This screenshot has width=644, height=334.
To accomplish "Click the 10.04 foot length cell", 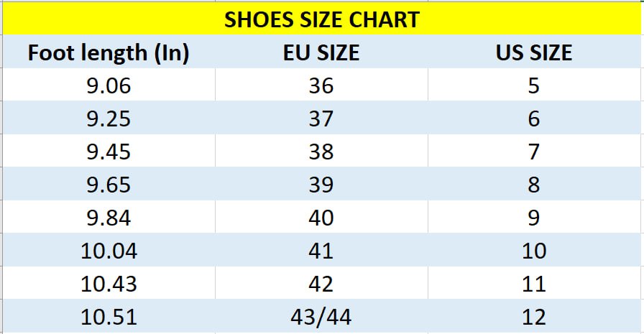I will pos(109,251).
